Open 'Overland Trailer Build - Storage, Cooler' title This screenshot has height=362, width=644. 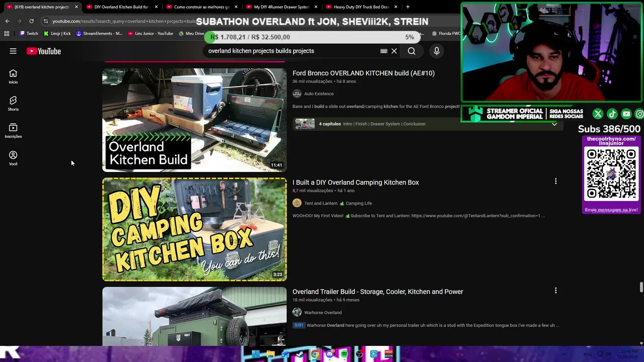378,292
